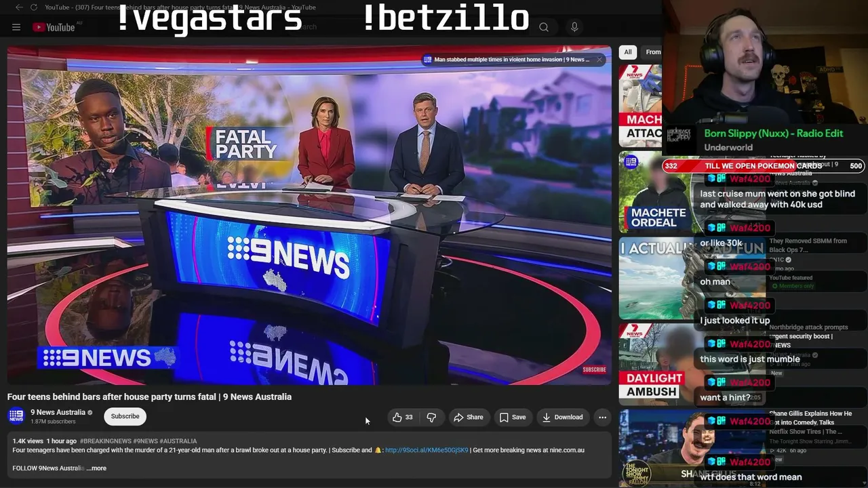Open the #AUSTRALIA hashtag link
The height and width of the screenshot is (488, 868).
(x=178, y=441)
